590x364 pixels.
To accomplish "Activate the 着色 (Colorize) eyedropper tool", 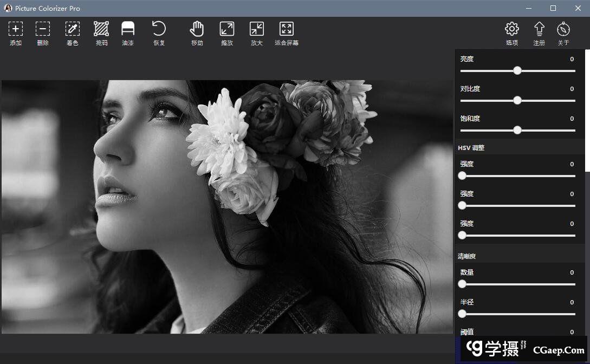I will [72, 32].
